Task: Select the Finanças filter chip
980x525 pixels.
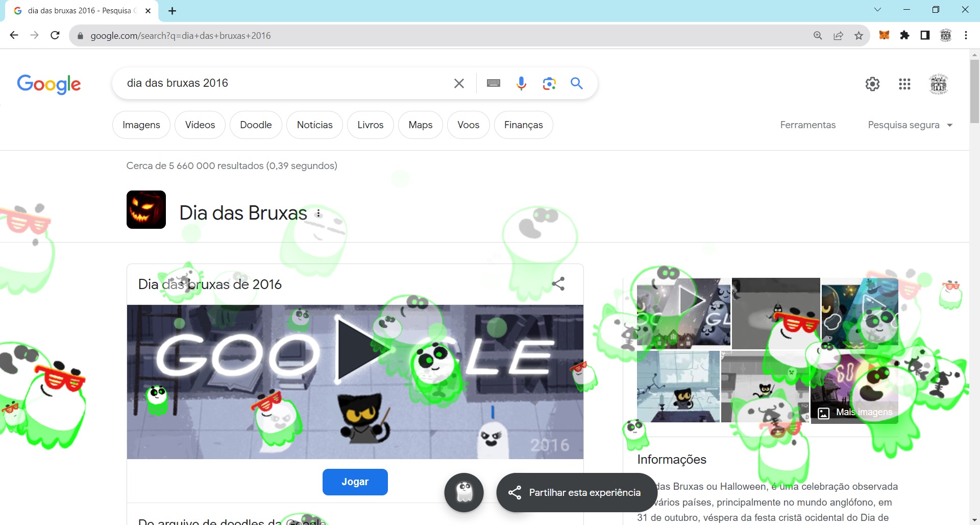Action: click(524, 125)
